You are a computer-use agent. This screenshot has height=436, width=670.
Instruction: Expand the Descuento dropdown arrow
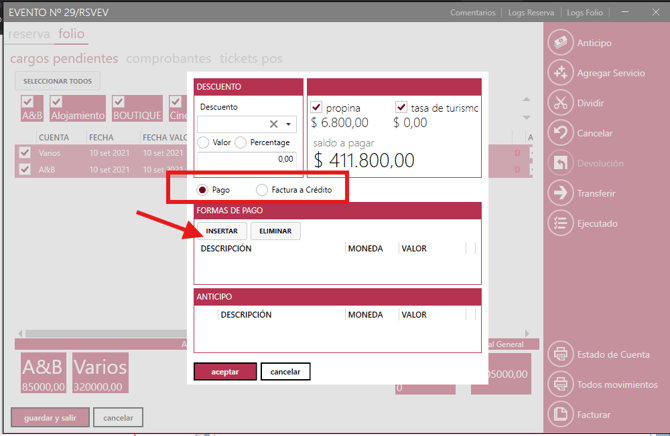point(289,125)
